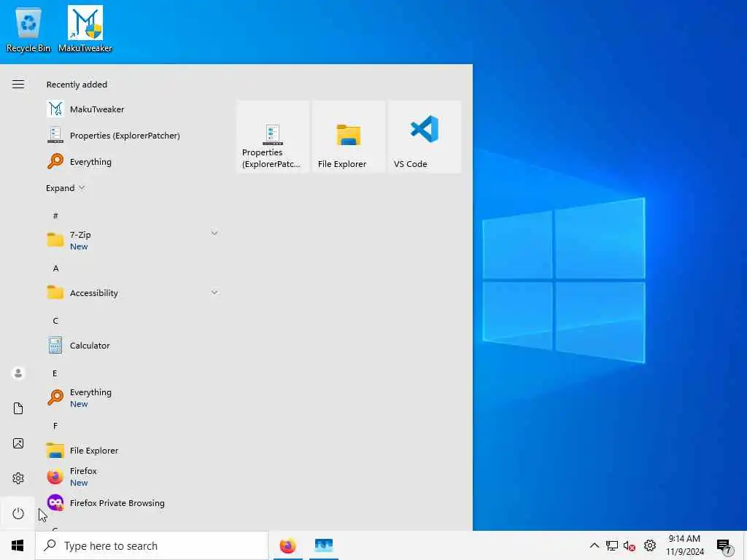Open Everything in Recently added list
The image size is (747, 560).
(x=133, y=161)
